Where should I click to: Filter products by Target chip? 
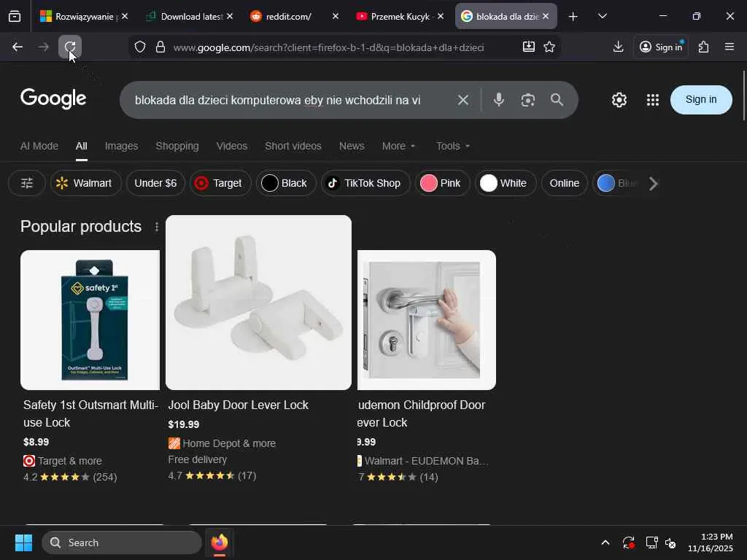(x=220, y=183)
